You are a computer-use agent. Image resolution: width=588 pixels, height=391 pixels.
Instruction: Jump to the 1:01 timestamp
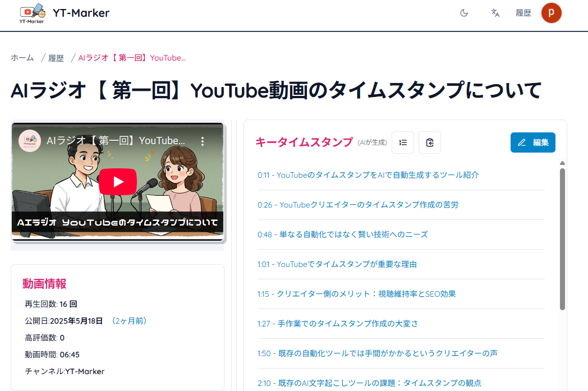337,264
